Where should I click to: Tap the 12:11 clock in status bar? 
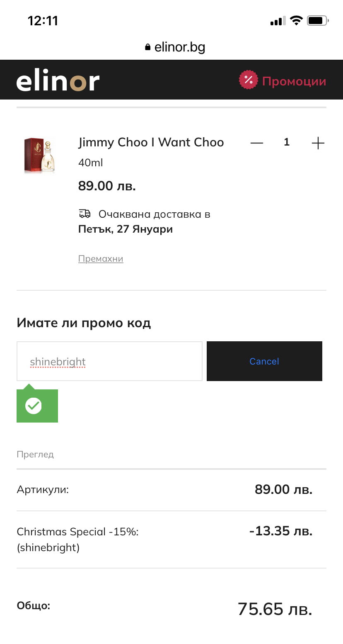click(x=43, y=21)
